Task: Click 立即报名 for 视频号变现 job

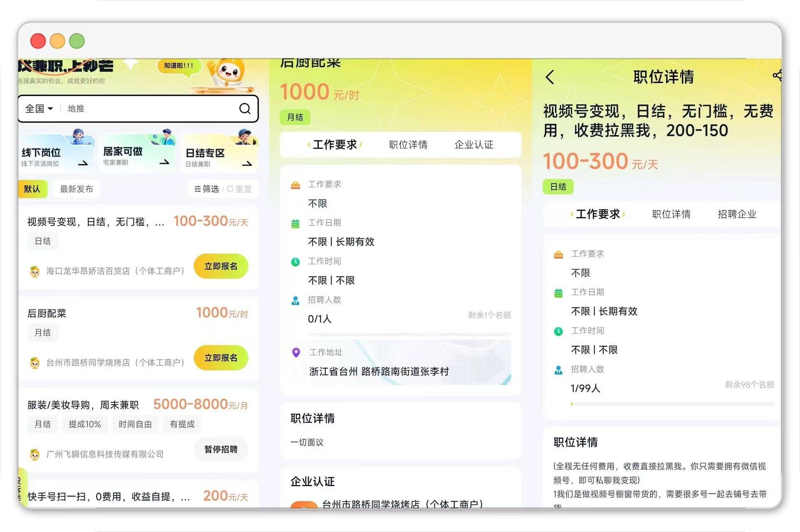Action: 221,266
